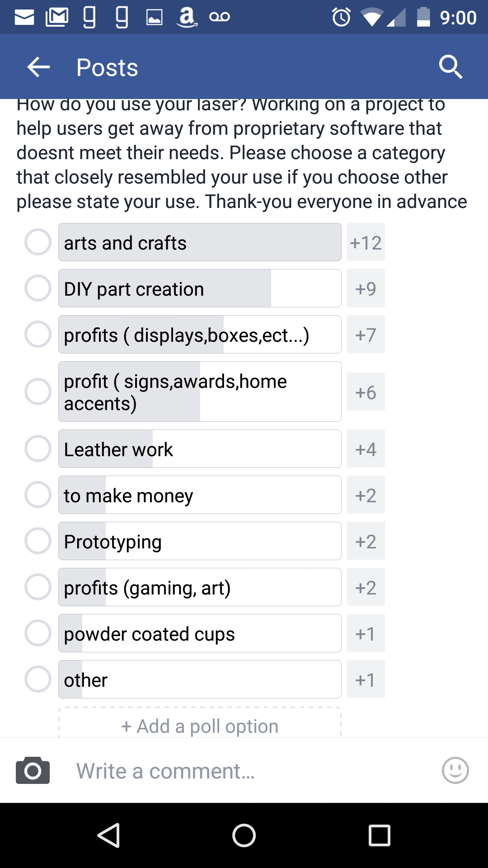Viewport: 488px width, 868px height.
Task: Show the +12 voters for arts and crafts
Action: [x=366, y=242]
